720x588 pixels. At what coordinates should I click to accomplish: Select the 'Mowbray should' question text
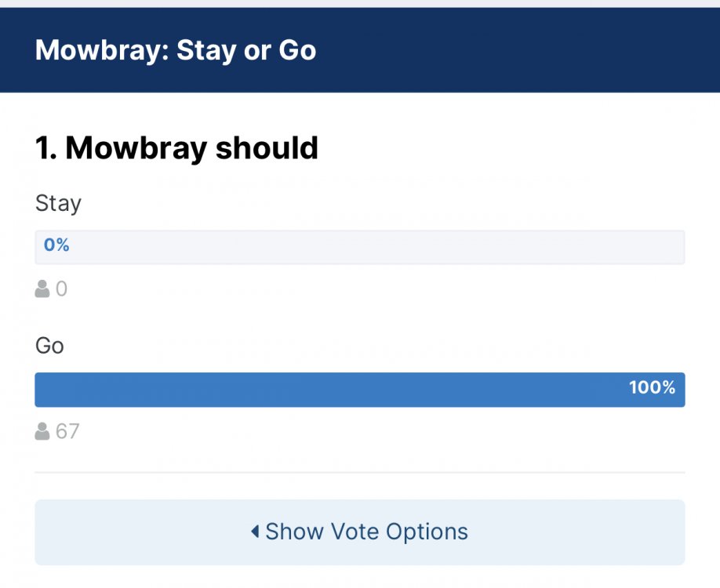coord(192,148)
